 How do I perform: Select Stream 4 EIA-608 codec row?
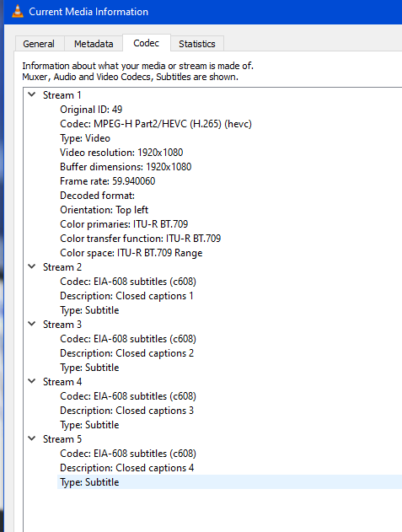click(128, 396)
